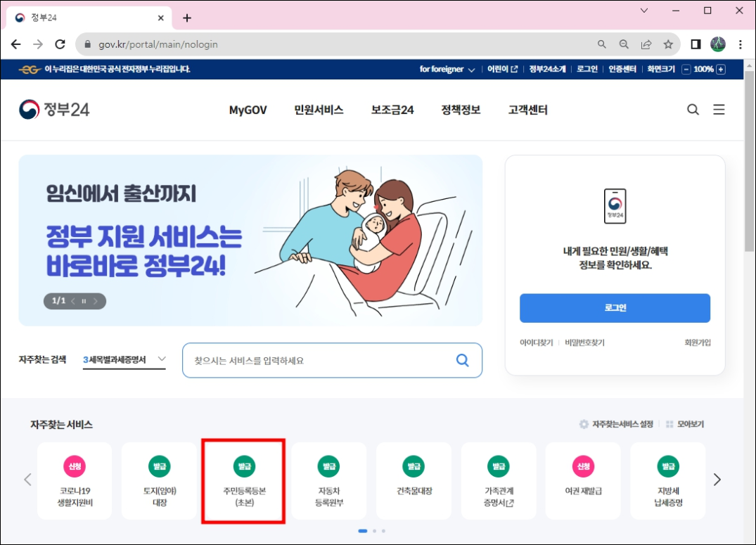Select the first carousel page dot
This screenshot has height=545, width=756.
click(363, 531)
